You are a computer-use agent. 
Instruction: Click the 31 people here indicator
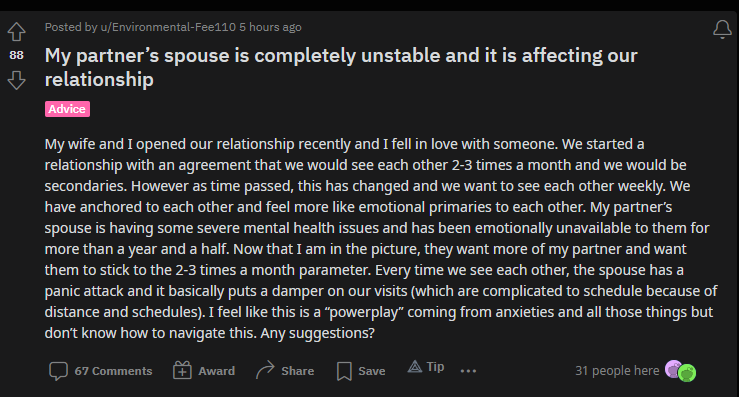pos(617,371)
